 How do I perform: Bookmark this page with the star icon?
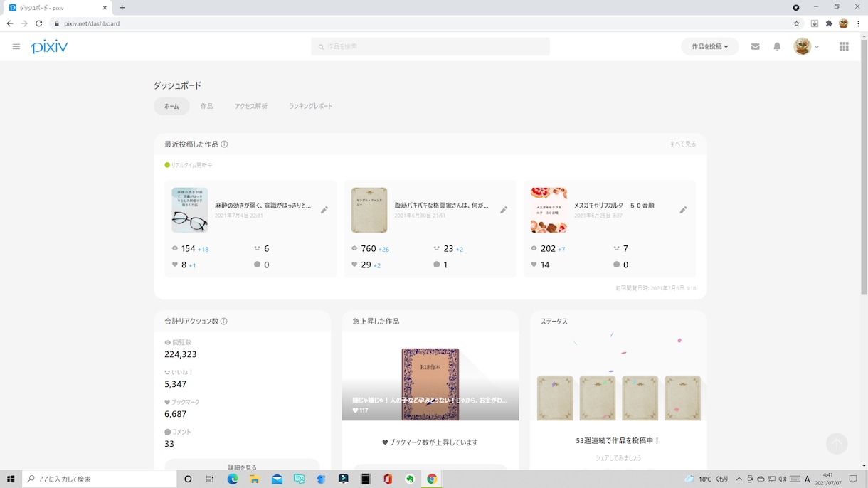coord(796,23)
